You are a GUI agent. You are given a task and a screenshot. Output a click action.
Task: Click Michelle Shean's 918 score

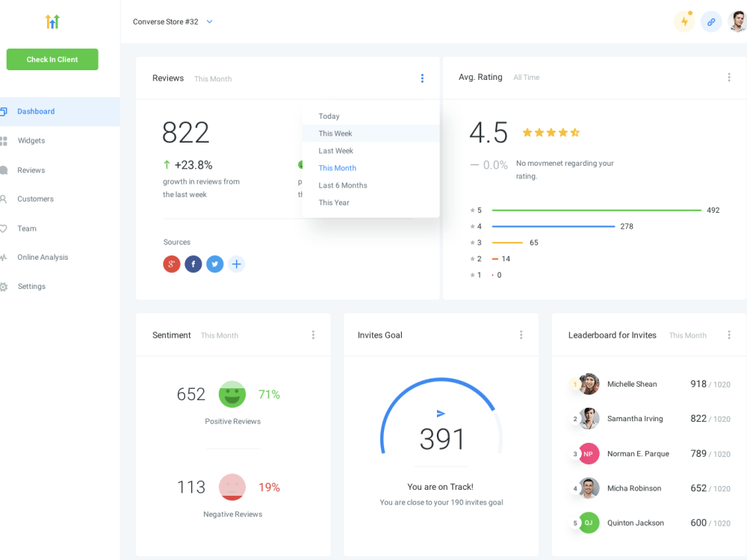click(x=698, y=384)
